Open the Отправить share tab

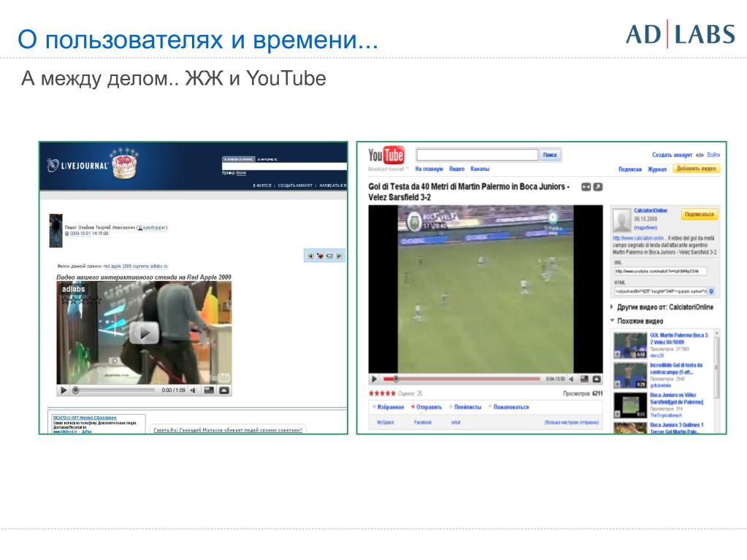click(x=426, y=407)
